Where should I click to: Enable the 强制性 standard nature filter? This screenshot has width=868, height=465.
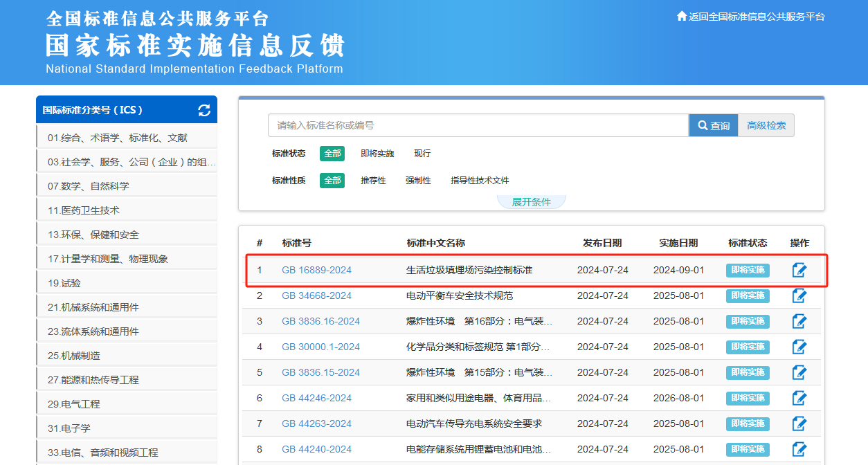point(418,179)
